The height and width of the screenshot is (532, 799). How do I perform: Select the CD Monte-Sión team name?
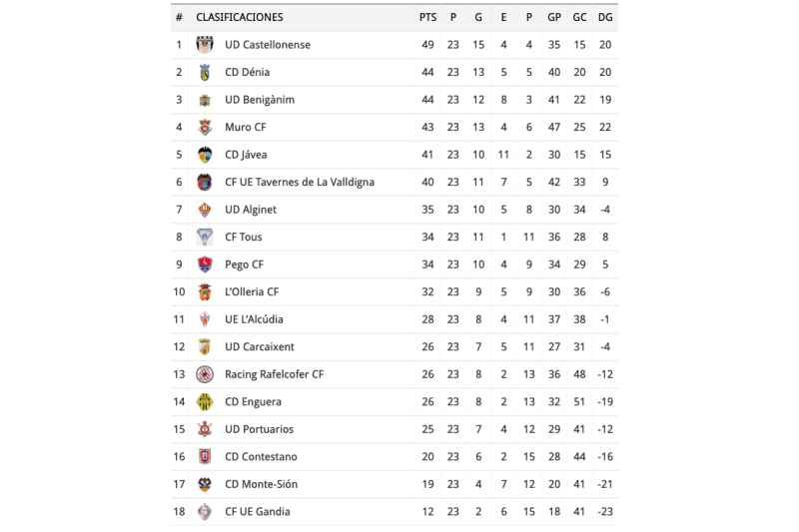[261, 484]
